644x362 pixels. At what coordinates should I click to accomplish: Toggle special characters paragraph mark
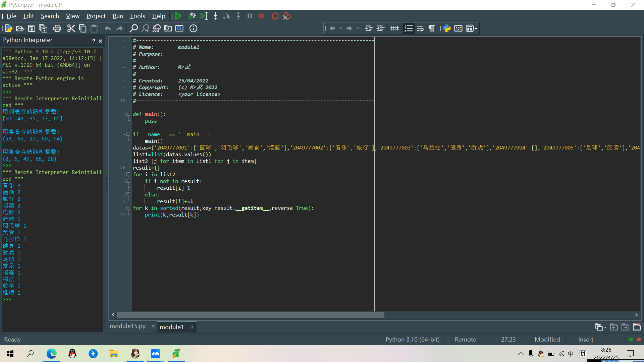[x=431, y=28]
